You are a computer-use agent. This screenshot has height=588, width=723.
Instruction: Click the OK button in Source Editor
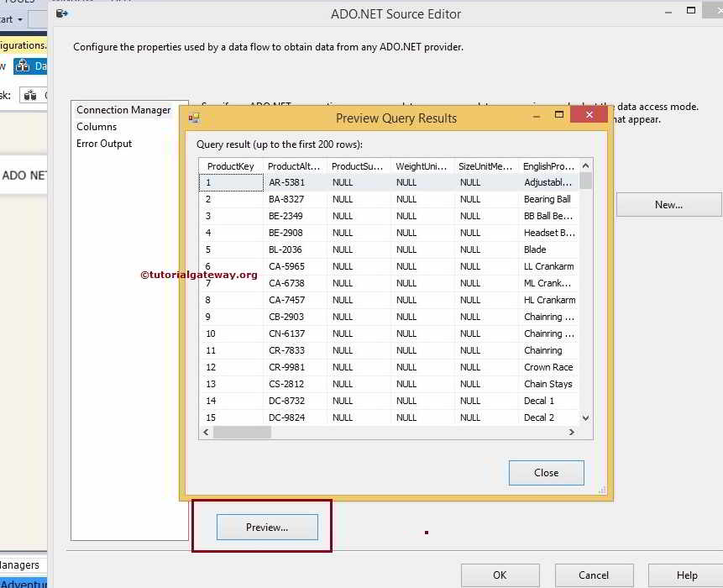(x=500, y=575)
